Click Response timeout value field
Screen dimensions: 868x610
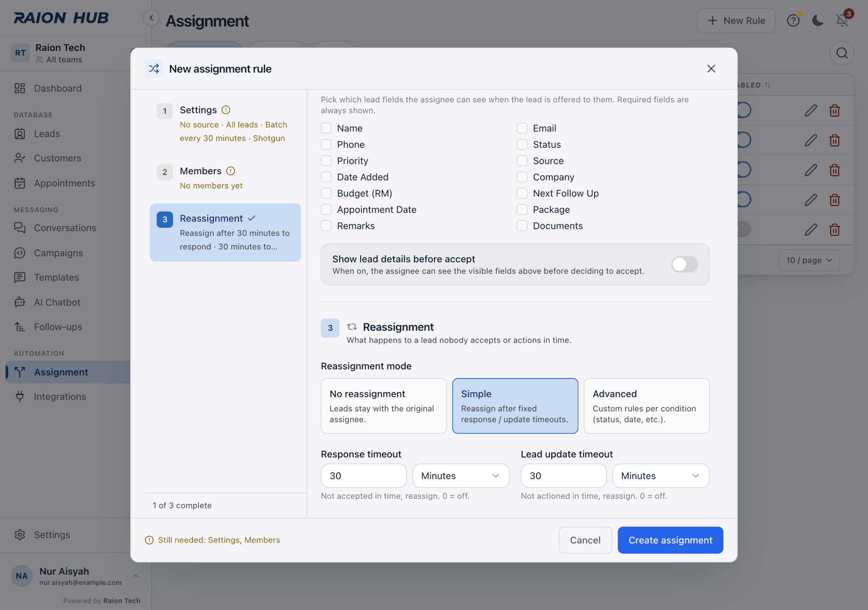pos(363,476)
